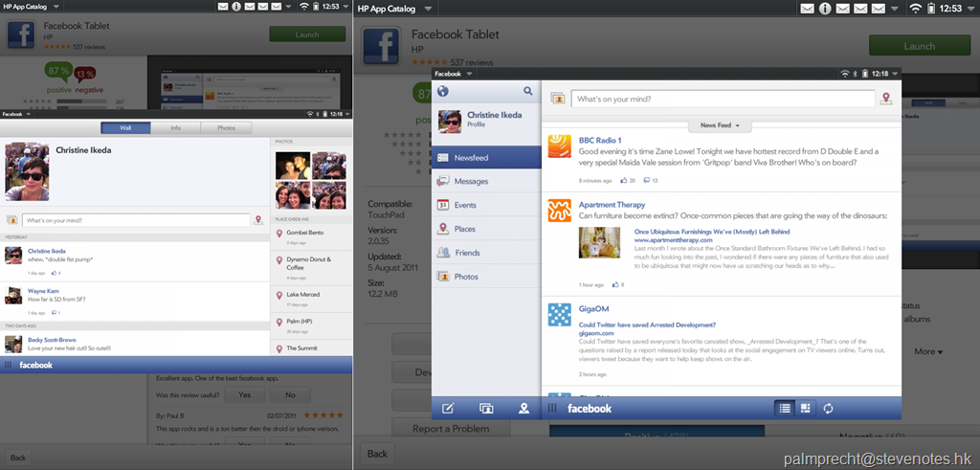
Task: Open the system menu arrow beside right clock
Action: tap(970, 9)
